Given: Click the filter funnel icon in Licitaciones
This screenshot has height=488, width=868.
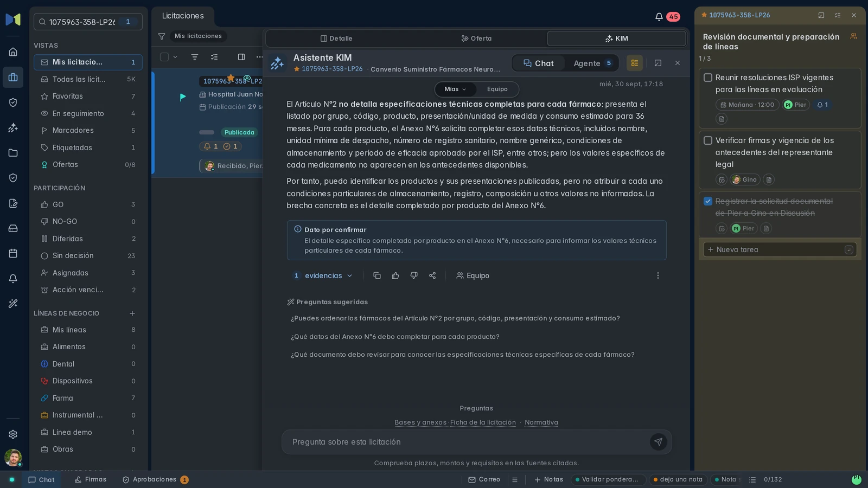Looking at the screenshot, I should (162, 36).
